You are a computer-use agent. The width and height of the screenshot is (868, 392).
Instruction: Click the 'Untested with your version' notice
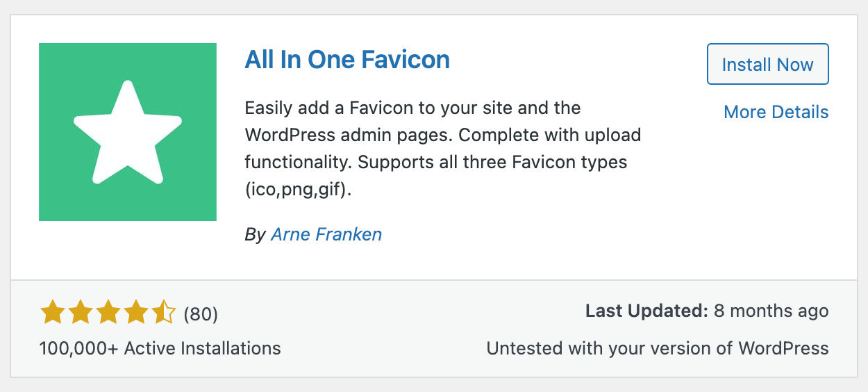657,348
